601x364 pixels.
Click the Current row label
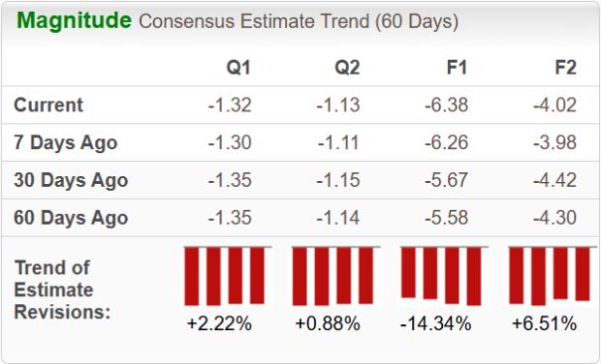pyautogui.click(x=48, y=105)
